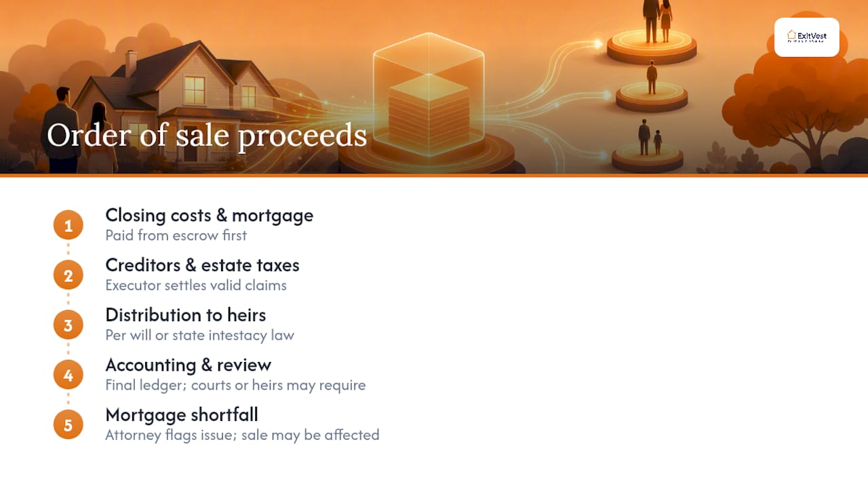The image size is (868, 488).
Task: Click the 'Order of sale proceeds' title
Action: 207,135
